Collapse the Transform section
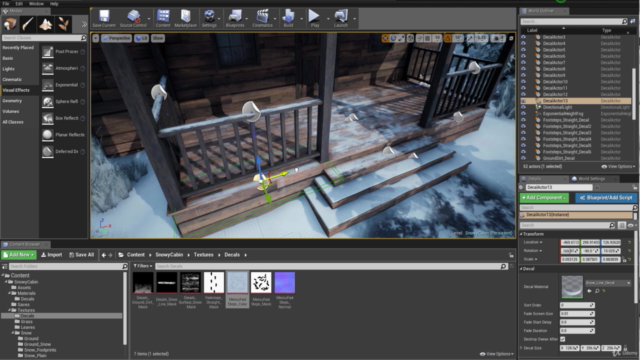The image size is (640, 360). [x=522, y=234]
